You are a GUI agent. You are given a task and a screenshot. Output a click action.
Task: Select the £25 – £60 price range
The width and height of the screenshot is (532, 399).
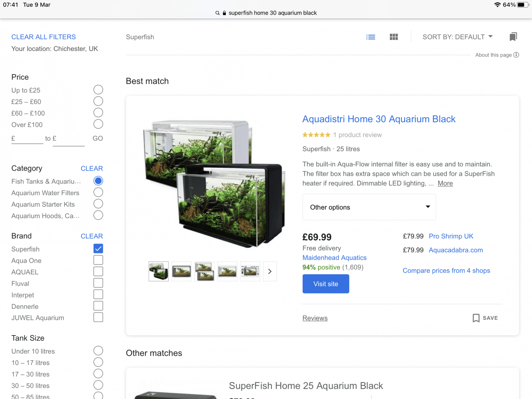(98, 101)
